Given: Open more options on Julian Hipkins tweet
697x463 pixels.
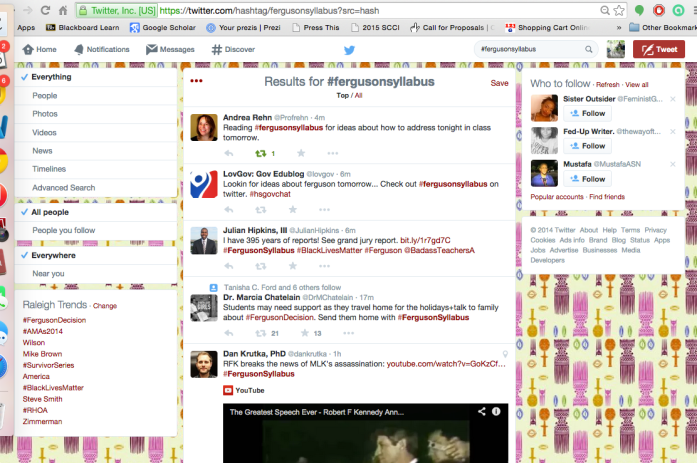Looking at the screenshot, I should [x=324, y=266].
